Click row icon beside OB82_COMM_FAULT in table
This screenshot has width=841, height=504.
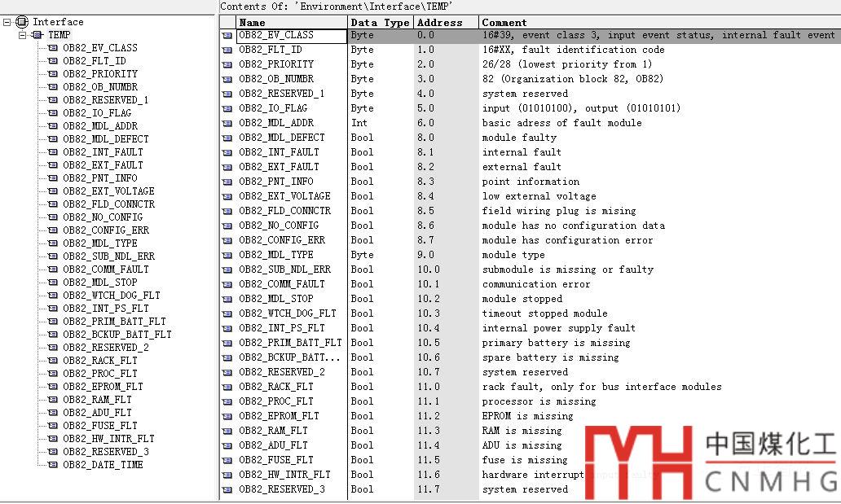(227, 284)
